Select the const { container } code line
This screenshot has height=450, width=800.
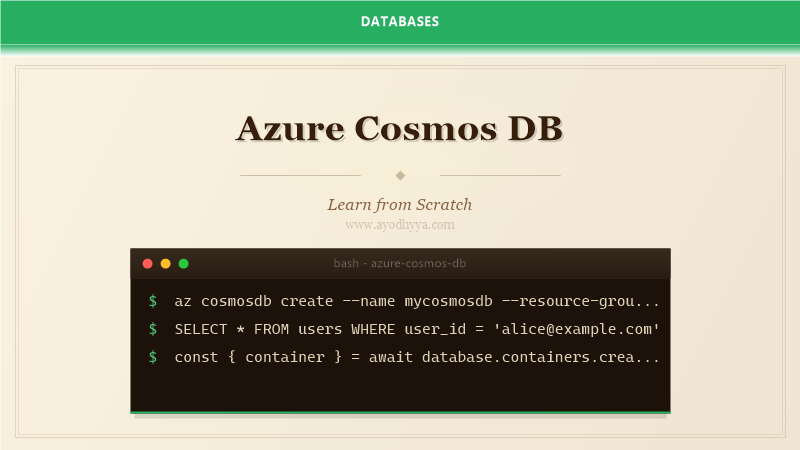click(417, 357)
